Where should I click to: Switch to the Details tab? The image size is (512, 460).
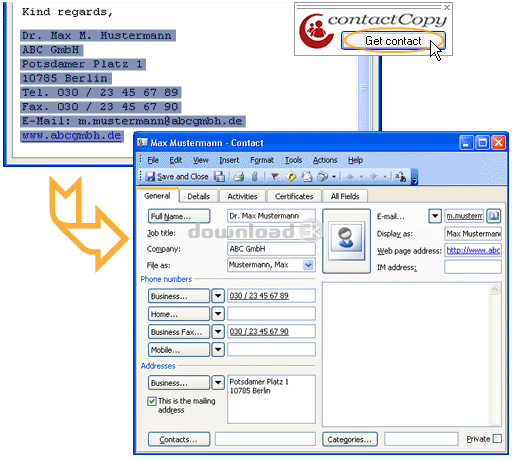pyautogui.click(x=199, y=196)
